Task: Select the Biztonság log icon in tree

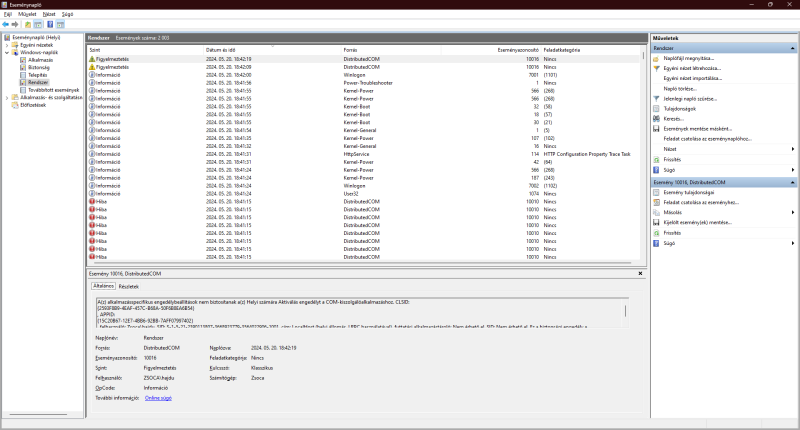Action: coord(23,67)
